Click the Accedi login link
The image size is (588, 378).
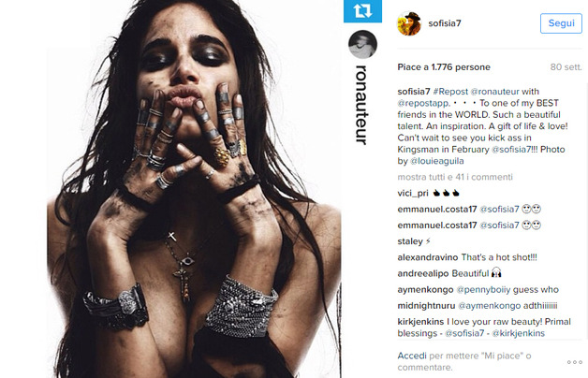[x=412, y=356]
